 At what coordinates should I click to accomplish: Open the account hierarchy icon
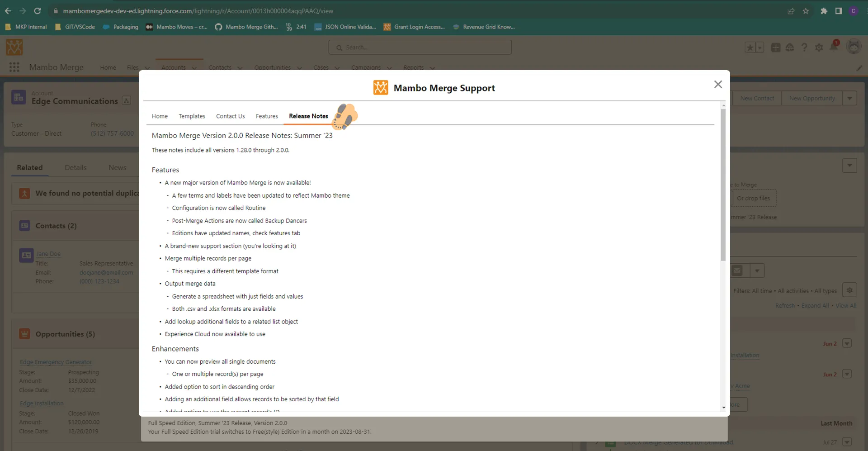click(127, 101)
